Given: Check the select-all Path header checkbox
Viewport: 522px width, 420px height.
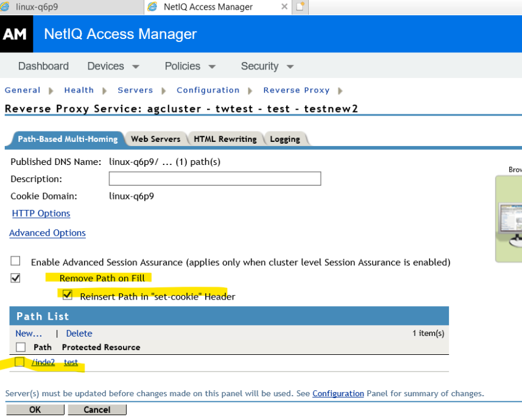Looking at the screenshot, I should pos(21,347).
